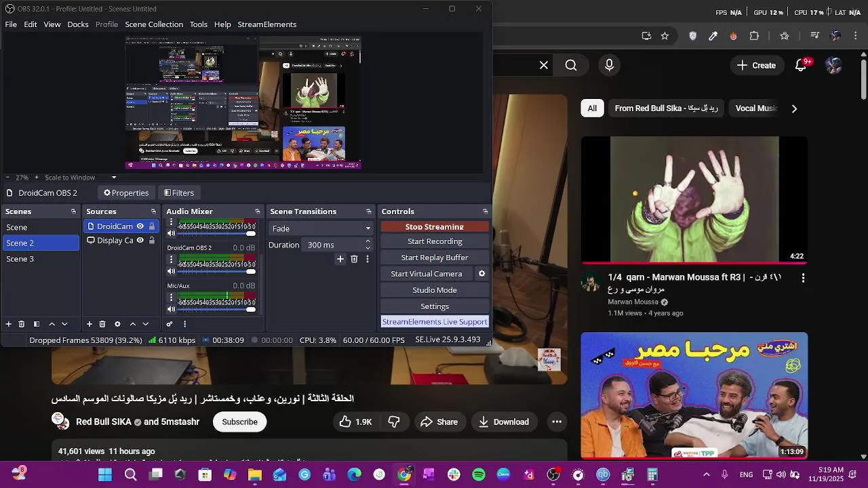The width and height of the screenshot is (868, 488).
Task: Move source up in Sources toolbar
Action: [133, 324]
